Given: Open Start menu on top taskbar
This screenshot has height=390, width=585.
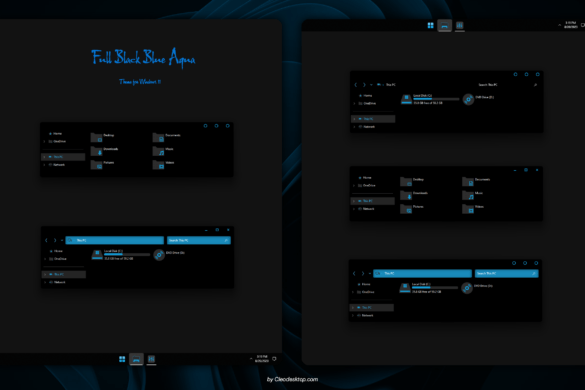Looking at the screenshot, I should coord(431,25).
